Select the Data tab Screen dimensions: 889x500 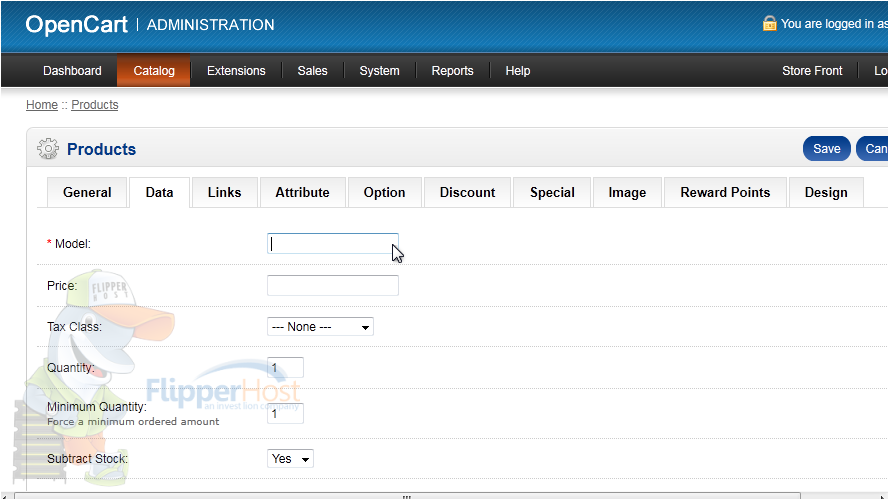click(x=159, y=193)
